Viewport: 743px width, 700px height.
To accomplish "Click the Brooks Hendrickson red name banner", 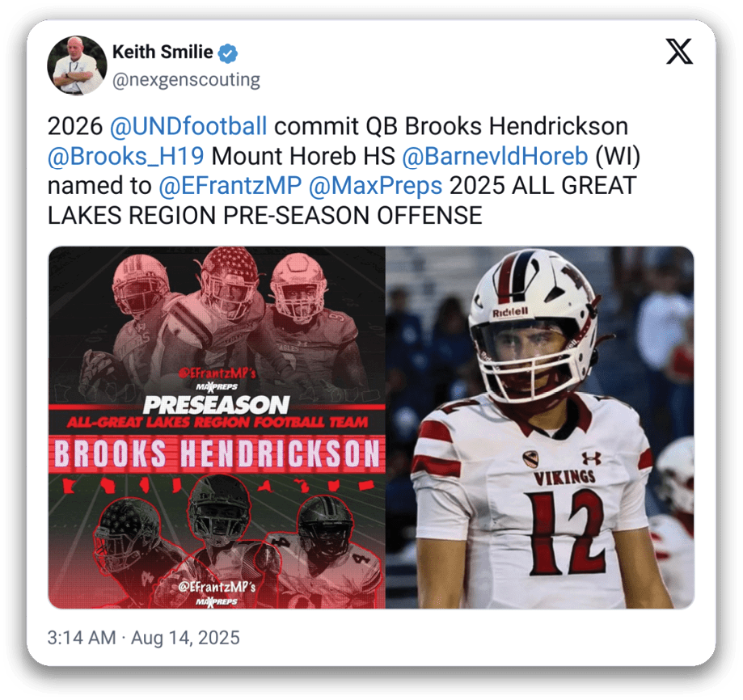I will coord(217,453).
